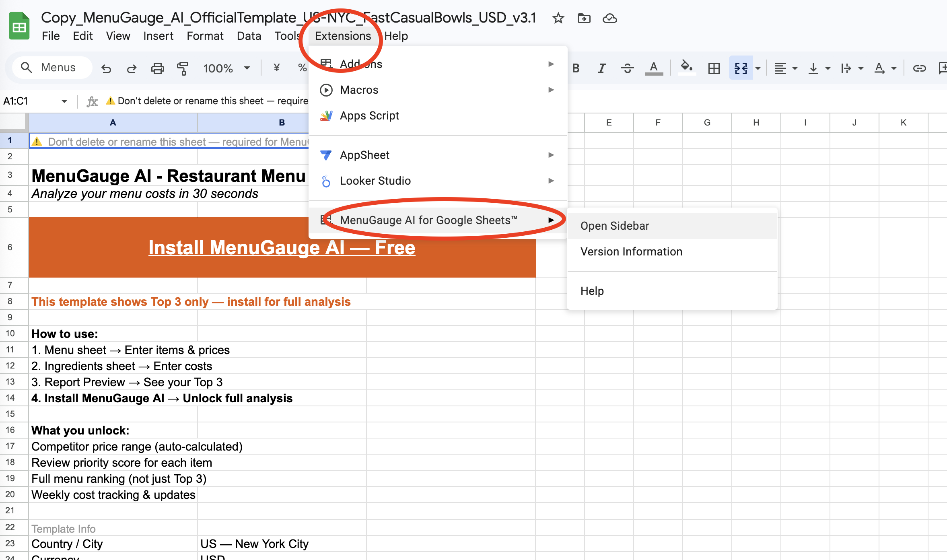This screenshot has width=947, height=560.
Task: Click the undo arrow icon
Action: (106, 68)
